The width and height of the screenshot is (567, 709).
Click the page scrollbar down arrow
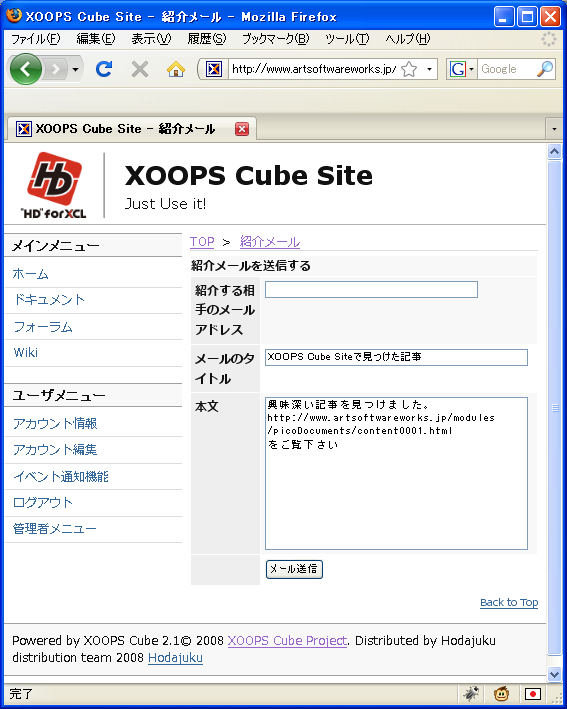(x=554, y=674)
